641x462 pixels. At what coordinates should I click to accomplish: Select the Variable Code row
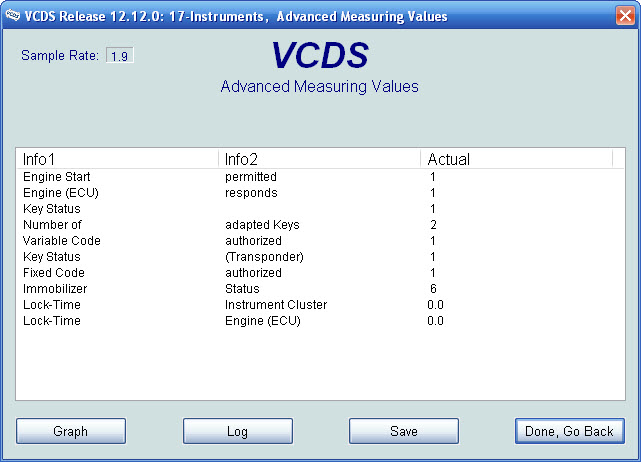pos(320,240)
